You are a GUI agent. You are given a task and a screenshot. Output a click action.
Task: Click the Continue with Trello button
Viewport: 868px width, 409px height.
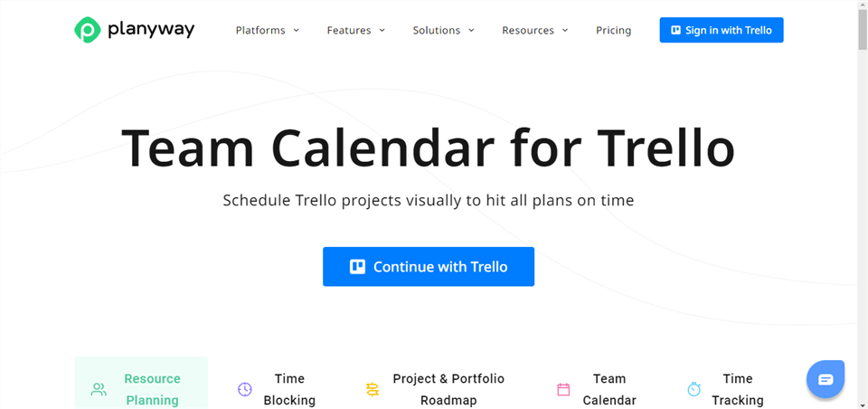pos(429,267)
